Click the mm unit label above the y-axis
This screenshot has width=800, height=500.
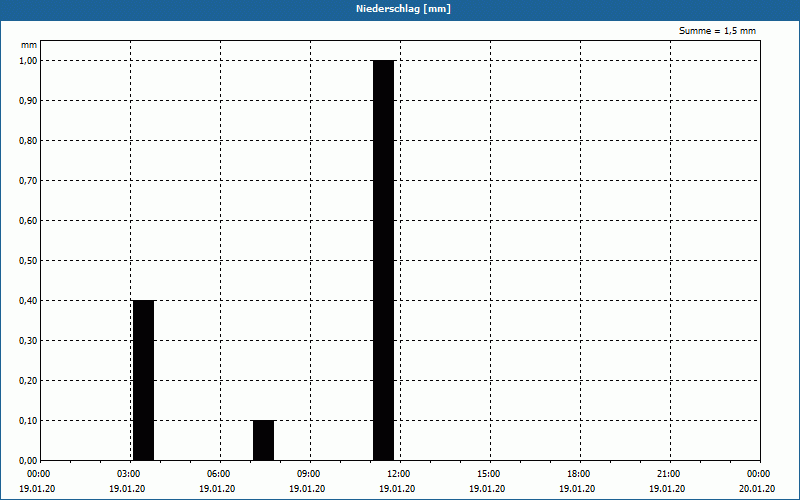(x=29, y=45)
